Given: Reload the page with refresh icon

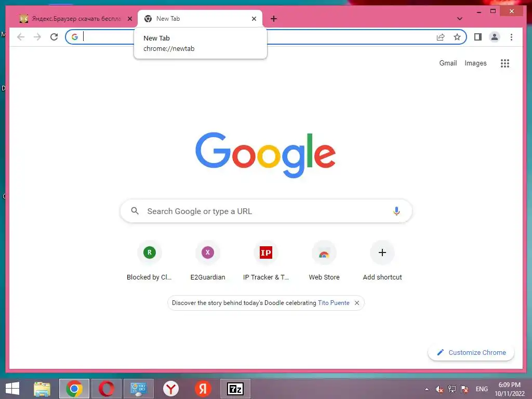Looking at the screenshot, I should (x=54, y=37).
